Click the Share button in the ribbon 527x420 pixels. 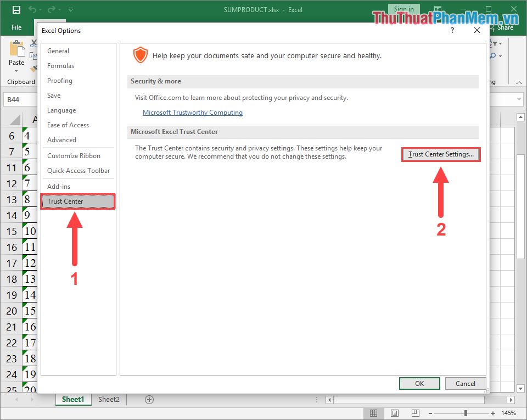tap(502, 27)
